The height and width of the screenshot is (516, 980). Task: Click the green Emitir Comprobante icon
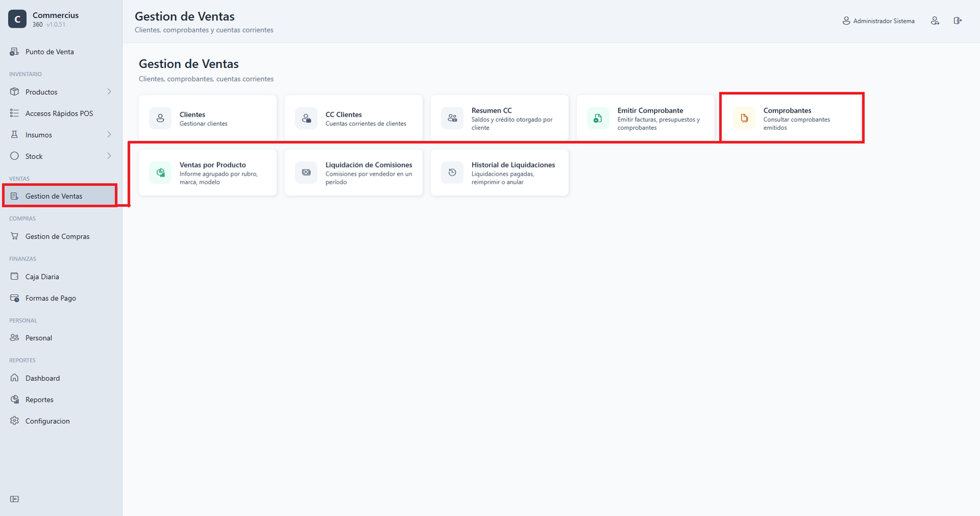(598, 118)
